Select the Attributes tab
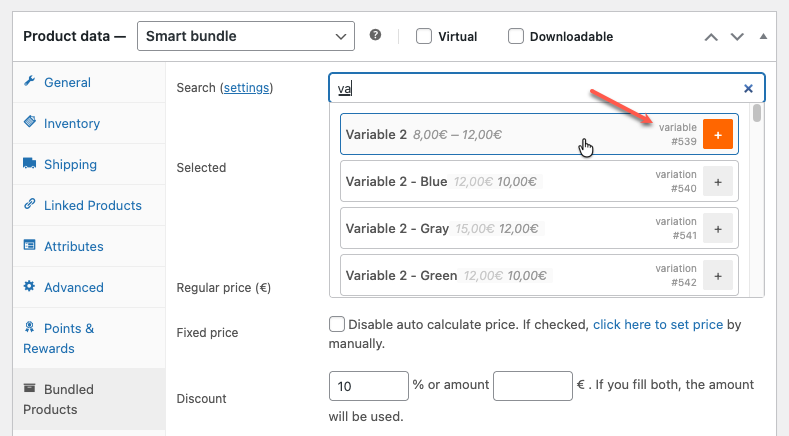Viewport: 789px width, 436px height. pyautogui.click(x=89, y=246)
